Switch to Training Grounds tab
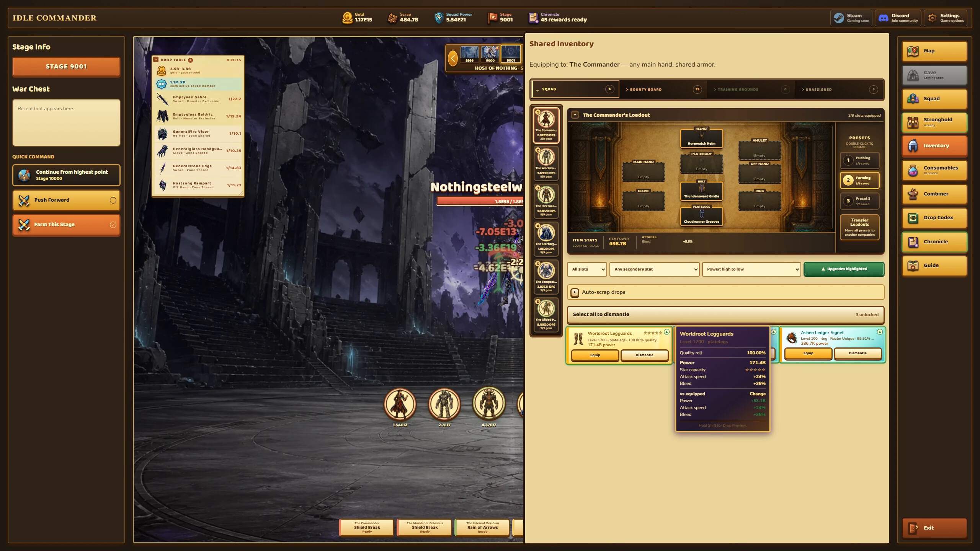 tap(751, 90)
